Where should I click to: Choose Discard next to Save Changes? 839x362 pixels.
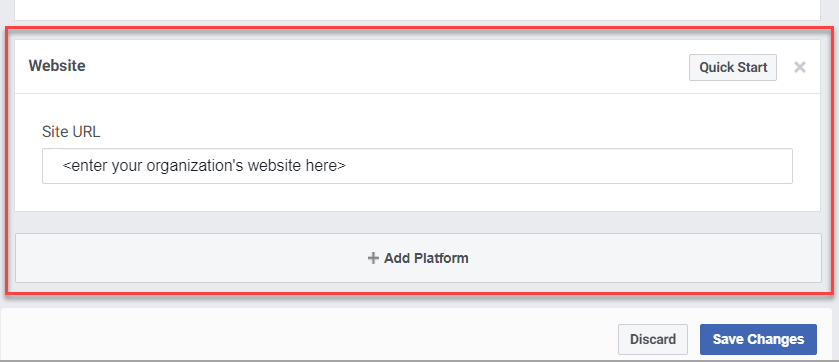pos(653,339)
